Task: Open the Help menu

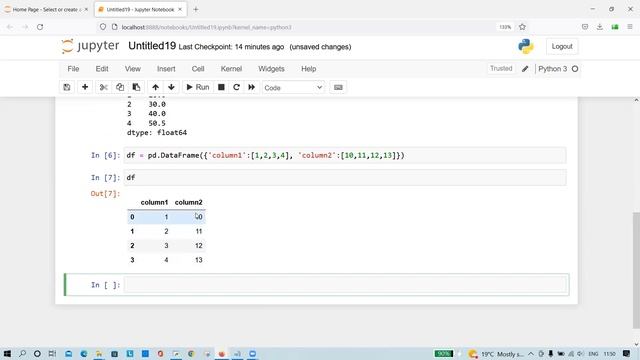Action: point(309,69)
